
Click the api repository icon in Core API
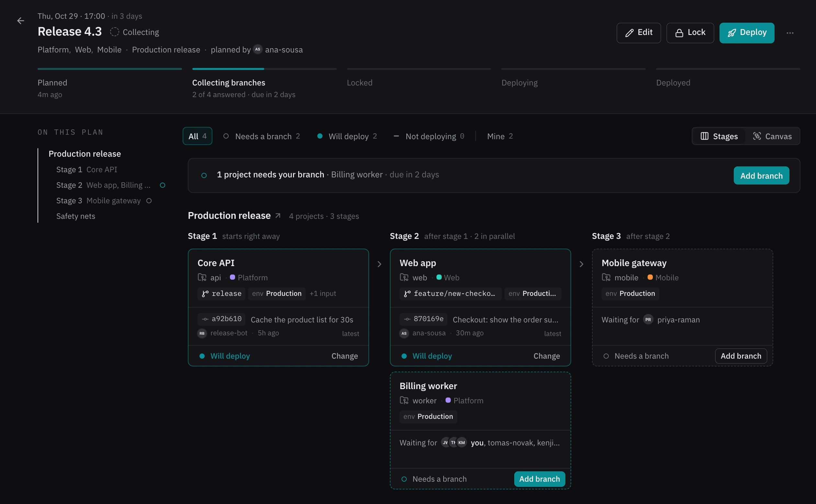pyautogui.click(x=202, y=277)
